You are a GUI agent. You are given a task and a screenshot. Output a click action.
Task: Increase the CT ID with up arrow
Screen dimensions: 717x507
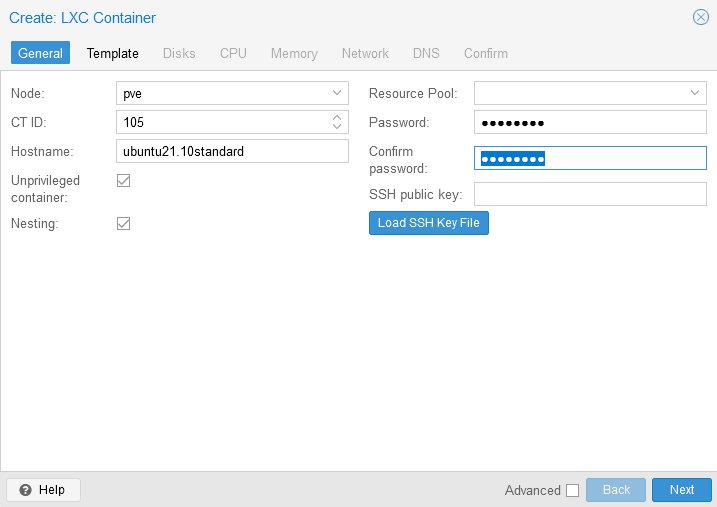pyautogui.click(x=337, y=117)
